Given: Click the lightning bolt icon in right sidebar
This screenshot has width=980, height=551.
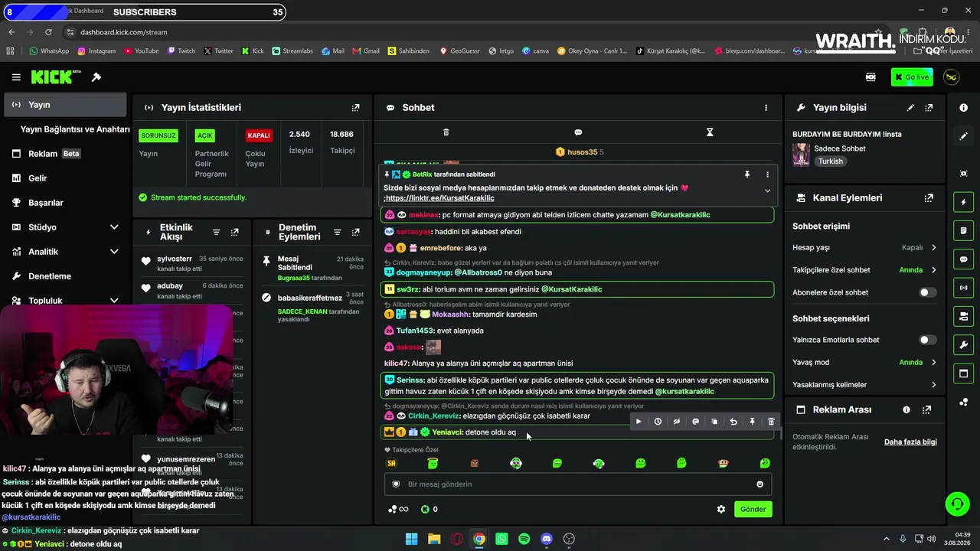Looking at the screenshot, I should coord(963,203).
